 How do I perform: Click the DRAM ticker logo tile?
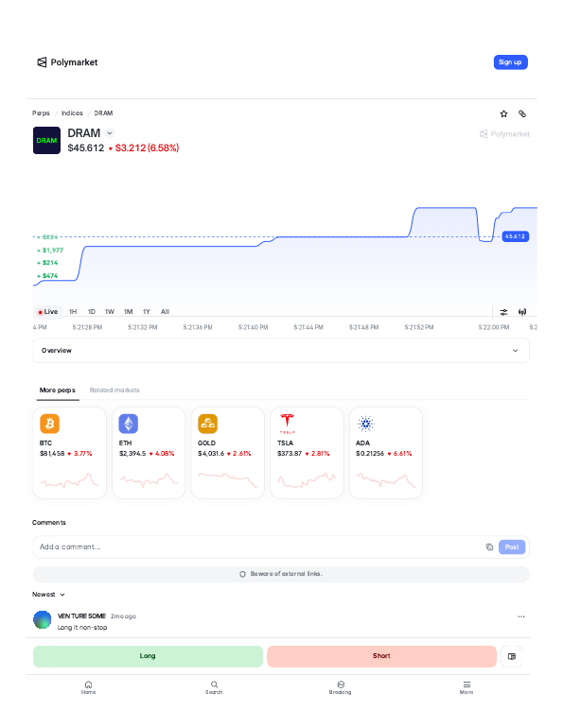(x=46, y=140)
